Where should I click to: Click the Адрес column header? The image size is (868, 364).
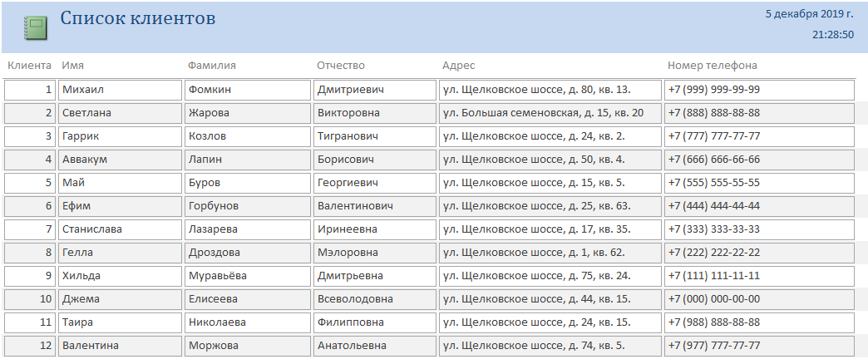pyautogui.click(x=458, y=66)
